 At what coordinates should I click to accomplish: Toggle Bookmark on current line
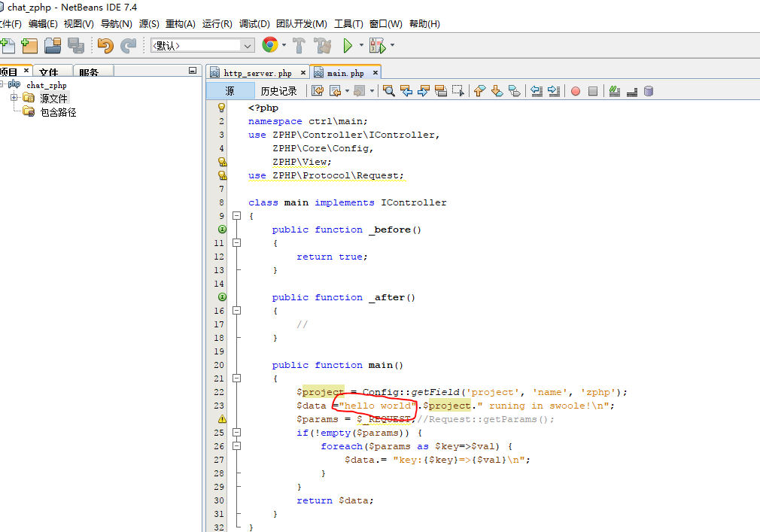515,90
